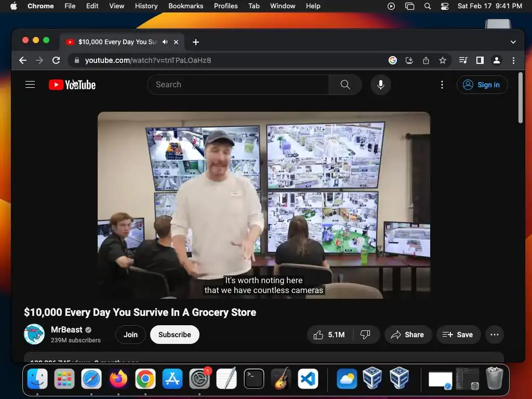This screenshot has height=399, width=532.
Task: Click the YouTube logo to go home
Action: click(72, 85)
